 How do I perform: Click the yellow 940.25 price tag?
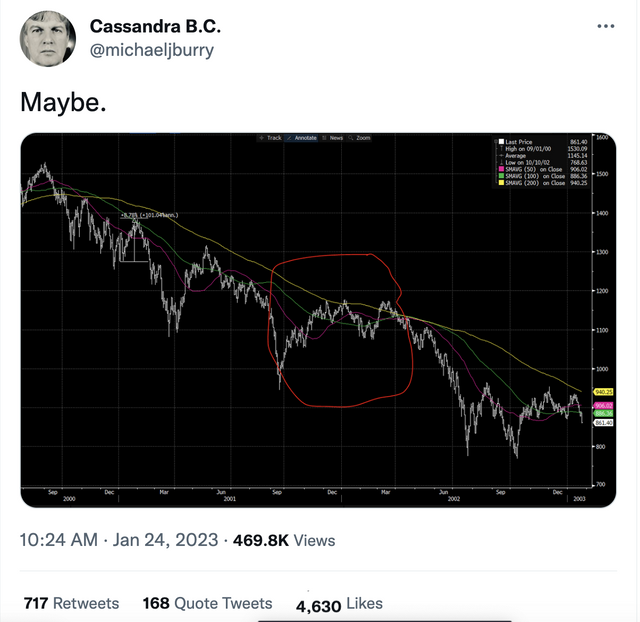point(603,392)
